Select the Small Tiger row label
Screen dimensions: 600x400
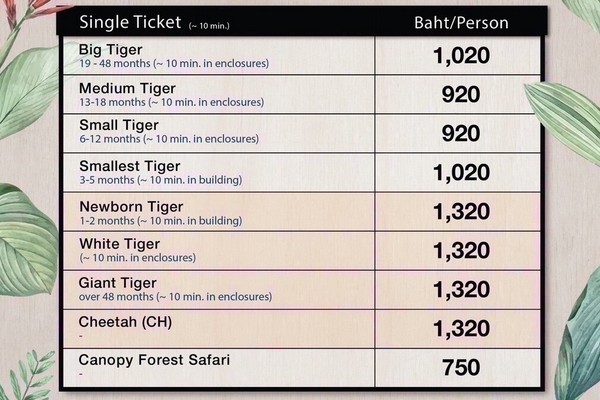click(119, 125)
